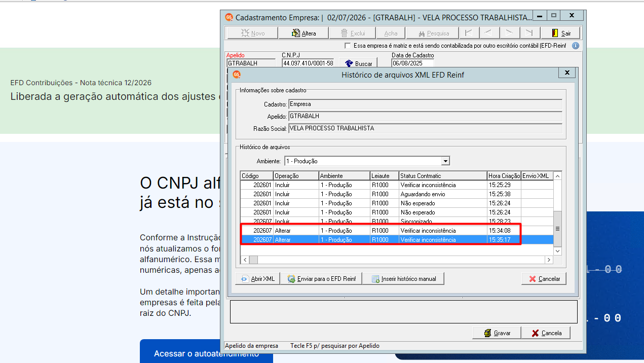The height and width of the screenshot is (363, 644).
Task: Click Hora Criação column header
Action: tap(504, 176)
